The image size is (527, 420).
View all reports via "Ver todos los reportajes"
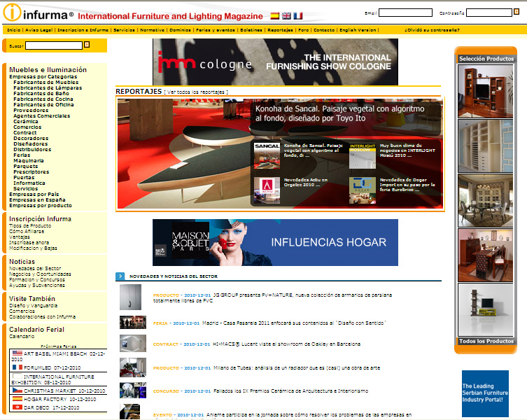(x=196, y=92)
